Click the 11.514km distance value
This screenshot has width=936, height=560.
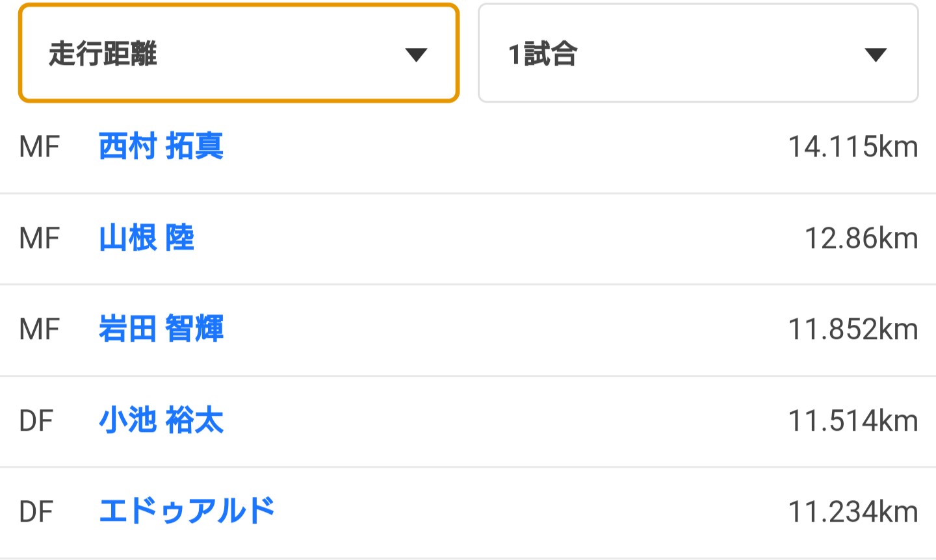click(852, 421)
